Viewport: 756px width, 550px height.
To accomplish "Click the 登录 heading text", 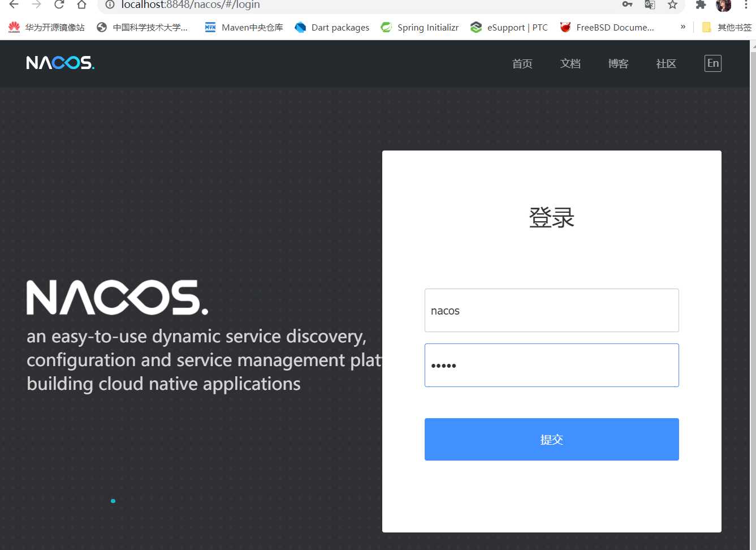I will click(x=551, y=218).
